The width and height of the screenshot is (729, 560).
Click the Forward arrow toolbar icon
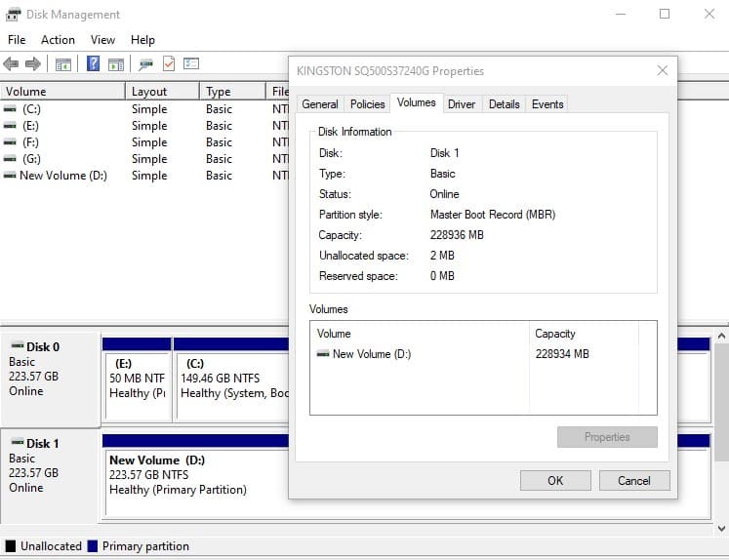32,64
